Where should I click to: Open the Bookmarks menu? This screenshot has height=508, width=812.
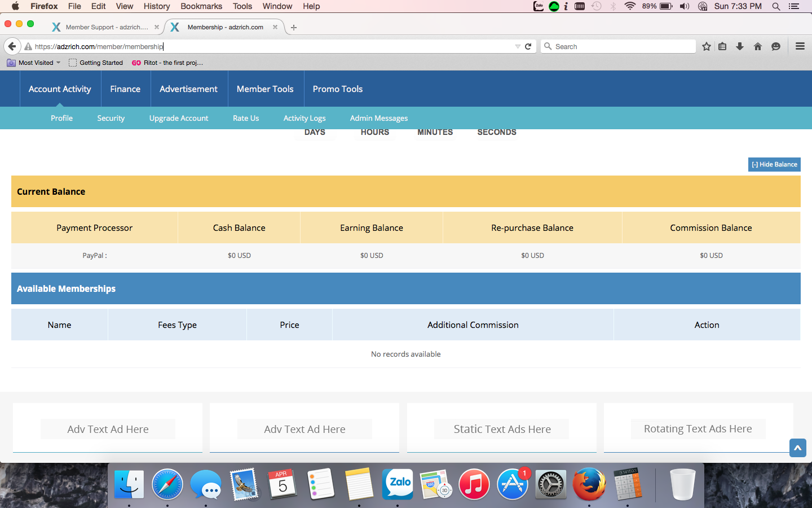(201, 6)
